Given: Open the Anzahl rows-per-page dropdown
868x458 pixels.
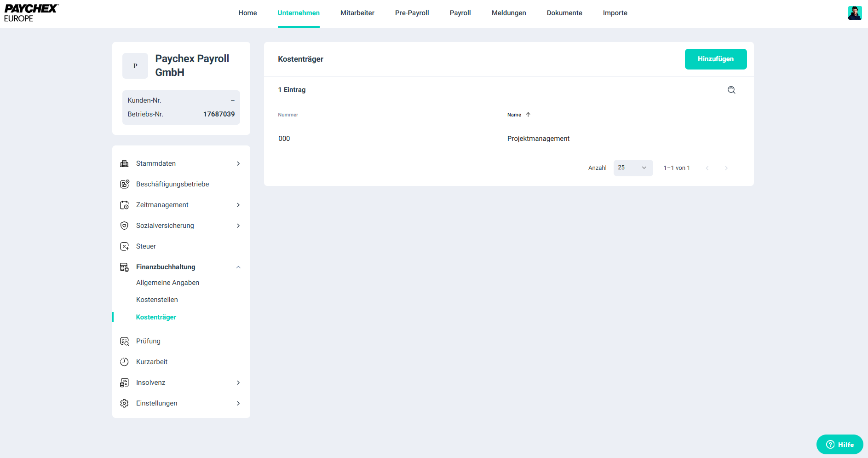Looking at the screenshot, I should [x=633, y=168].
